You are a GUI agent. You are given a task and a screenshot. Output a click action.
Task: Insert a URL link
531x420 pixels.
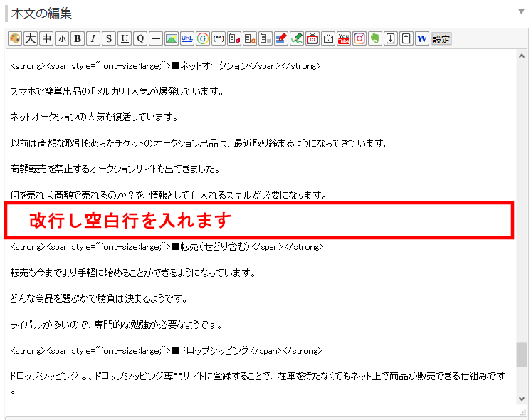(x=187, y=38)
